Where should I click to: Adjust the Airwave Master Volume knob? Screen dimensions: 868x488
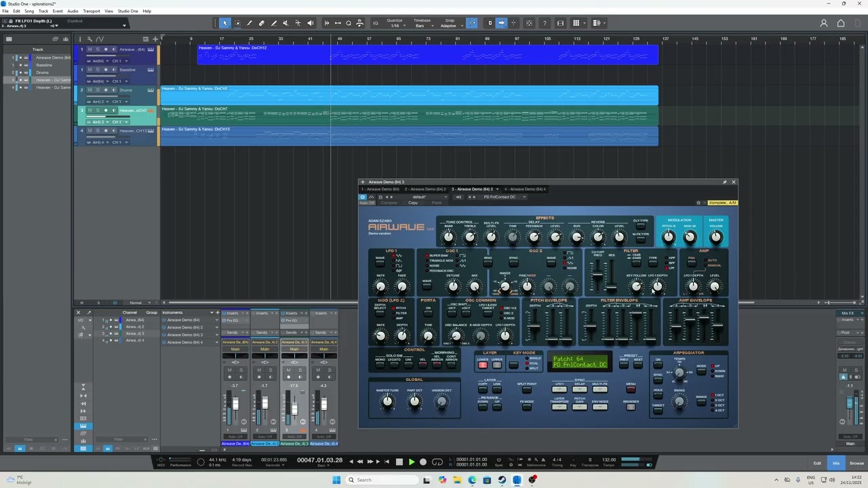coord(715,237)
